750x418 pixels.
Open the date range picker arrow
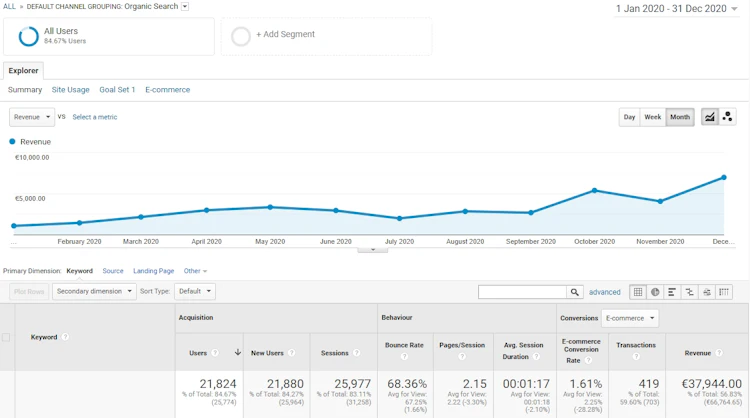tap(735, 9)
